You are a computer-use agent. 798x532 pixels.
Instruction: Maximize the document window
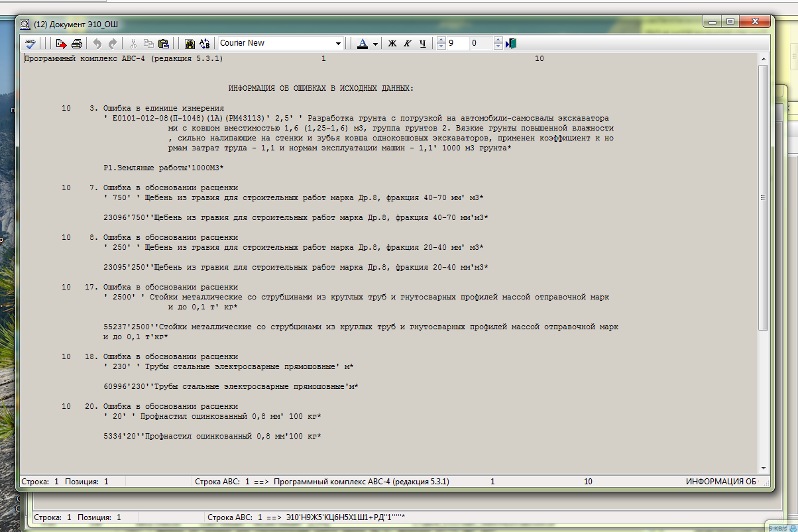pos(730,22)
